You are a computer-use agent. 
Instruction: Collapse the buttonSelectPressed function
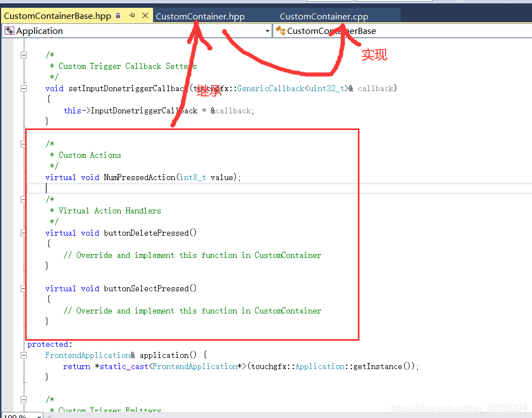point(23,288)
